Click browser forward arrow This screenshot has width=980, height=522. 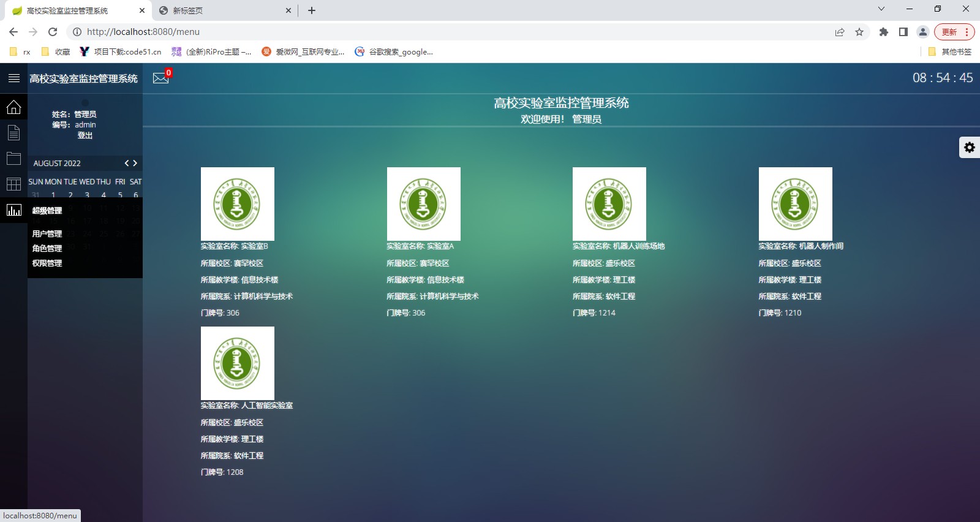point(33,32)
